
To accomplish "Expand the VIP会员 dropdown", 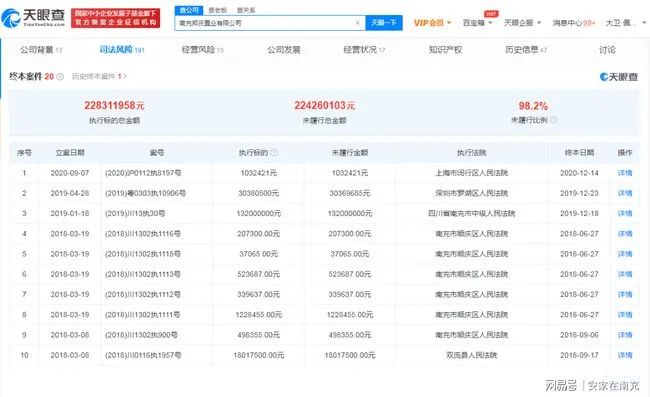I will click(432, 23).
